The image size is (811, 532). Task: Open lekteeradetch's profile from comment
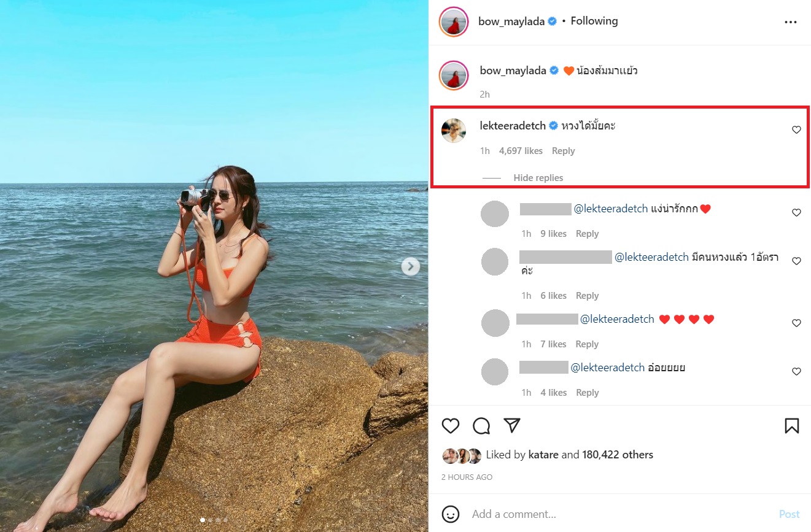click(513, 126)
